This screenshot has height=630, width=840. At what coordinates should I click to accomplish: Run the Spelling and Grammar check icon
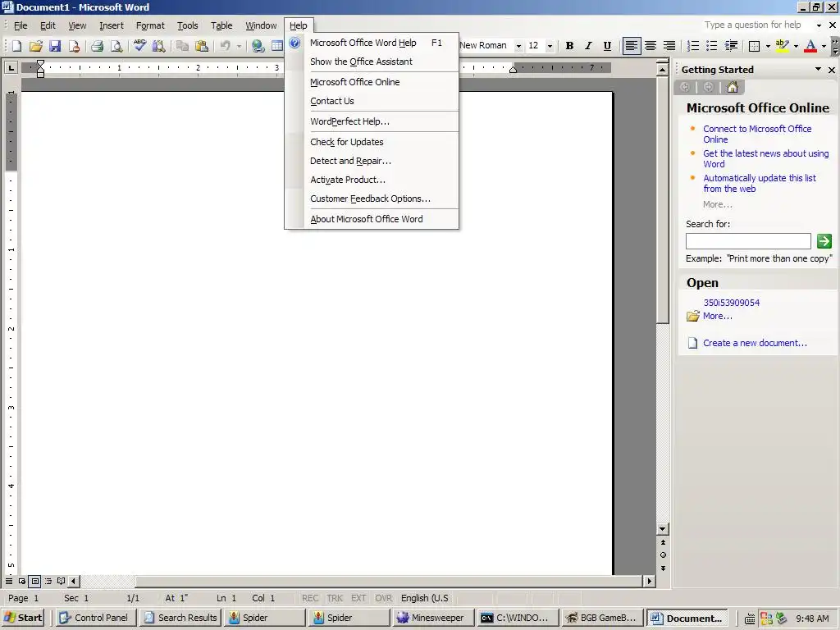[x=139, y=46]
